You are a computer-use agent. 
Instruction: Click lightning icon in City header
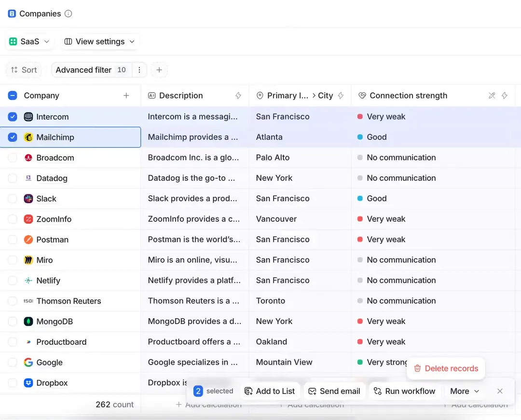click(x=341, y=95)
